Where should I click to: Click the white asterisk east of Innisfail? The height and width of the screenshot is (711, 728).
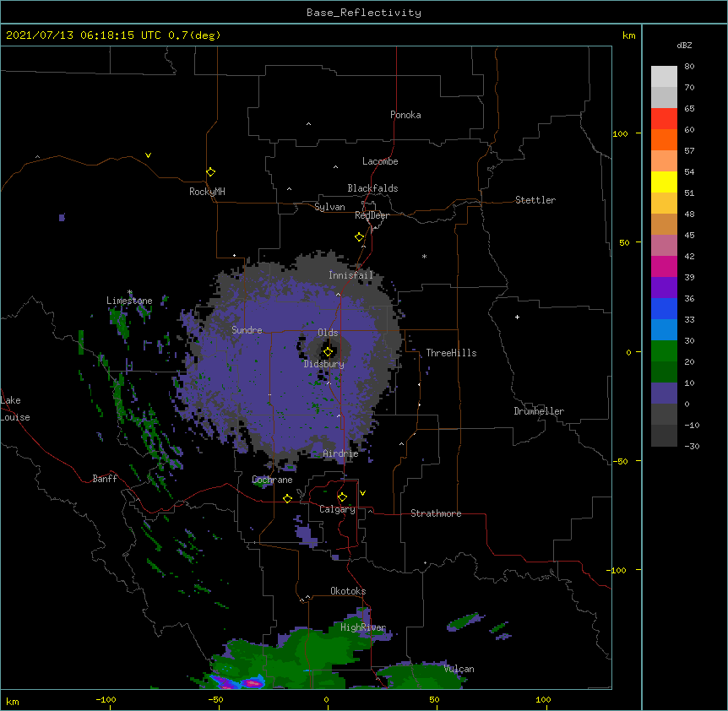424,256
